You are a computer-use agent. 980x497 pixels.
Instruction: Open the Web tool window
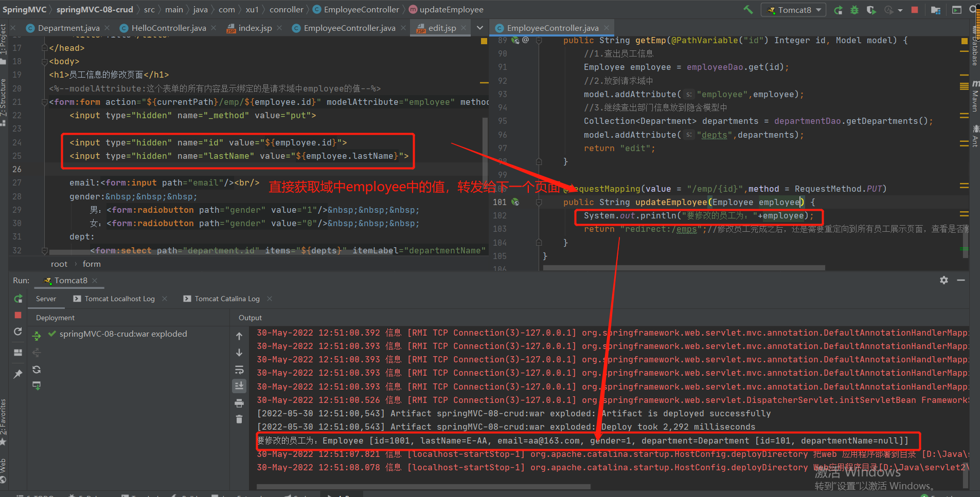[4, 470]
